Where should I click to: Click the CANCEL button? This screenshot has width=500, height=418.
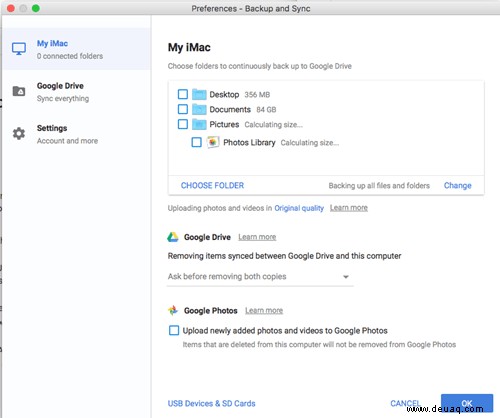405,403
